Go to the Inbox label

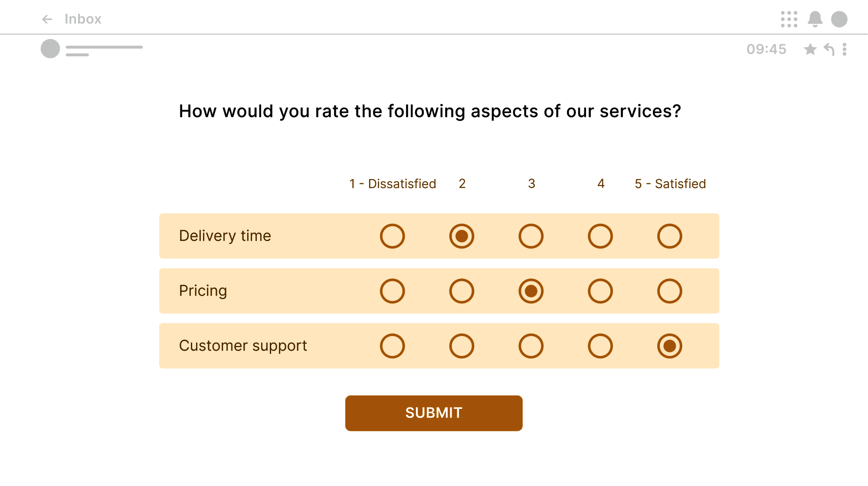(x=83, y=19)
